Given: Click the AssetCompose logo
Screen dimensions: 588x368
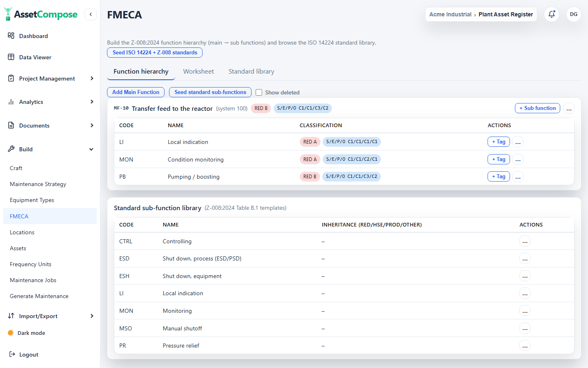Looking at the screenshot, I should (41, 14).
